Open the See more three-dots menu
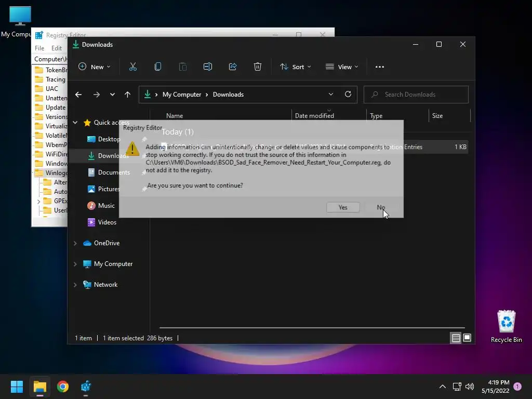This screenshot has height=399, width=532. pos(380,67)
